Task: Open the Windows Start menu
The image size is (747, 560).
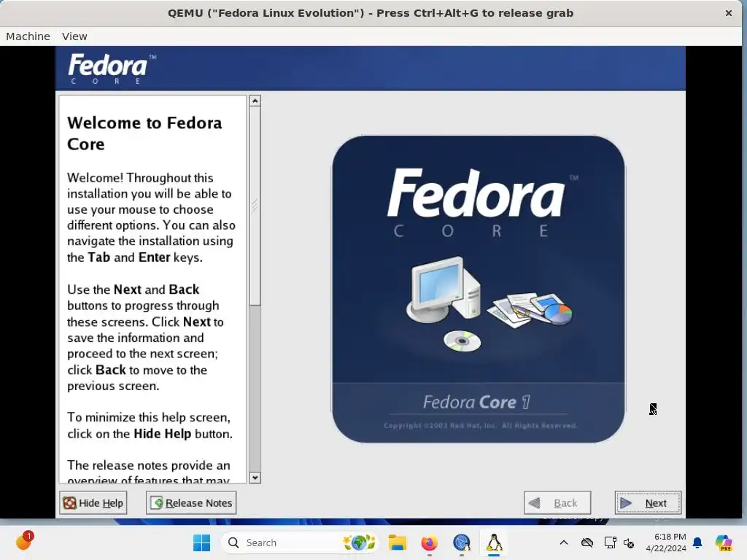Action: point(201,542)
